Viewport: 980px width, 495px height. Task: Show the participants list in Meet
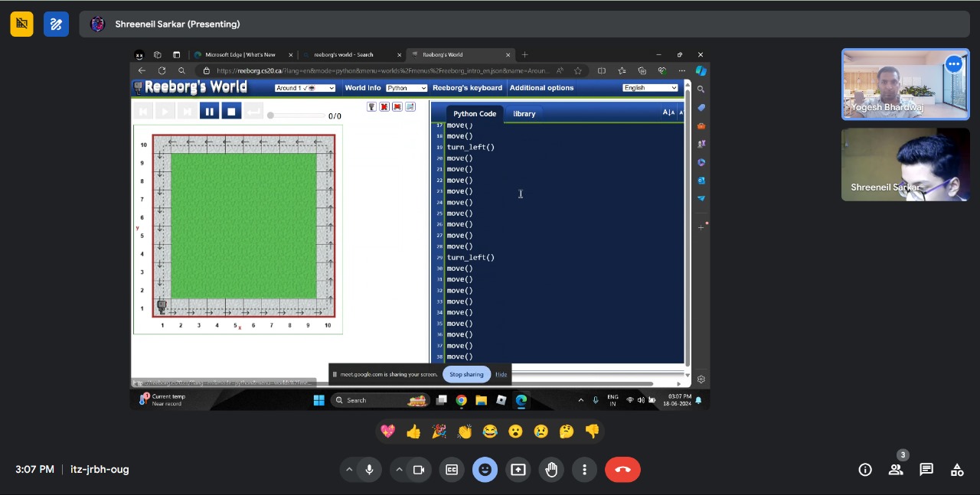(896, 470)
